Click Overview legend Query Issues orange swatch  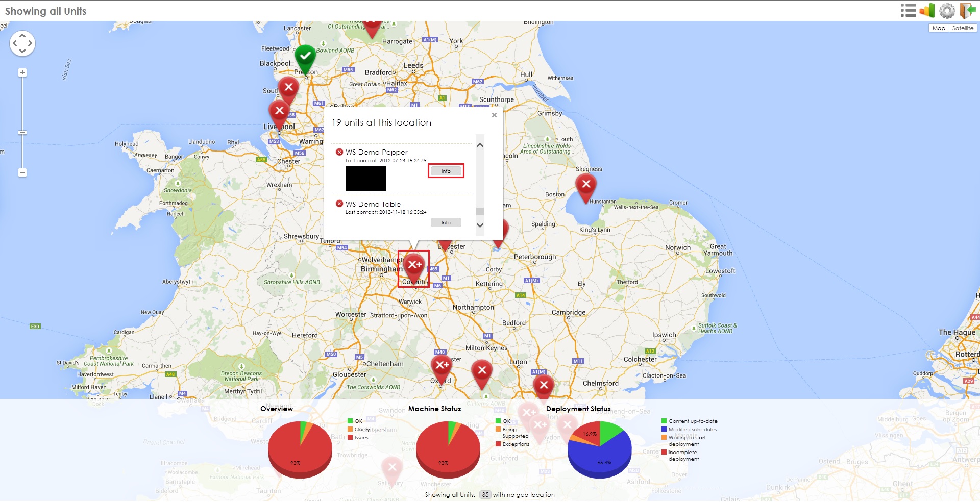click(350, 429)
